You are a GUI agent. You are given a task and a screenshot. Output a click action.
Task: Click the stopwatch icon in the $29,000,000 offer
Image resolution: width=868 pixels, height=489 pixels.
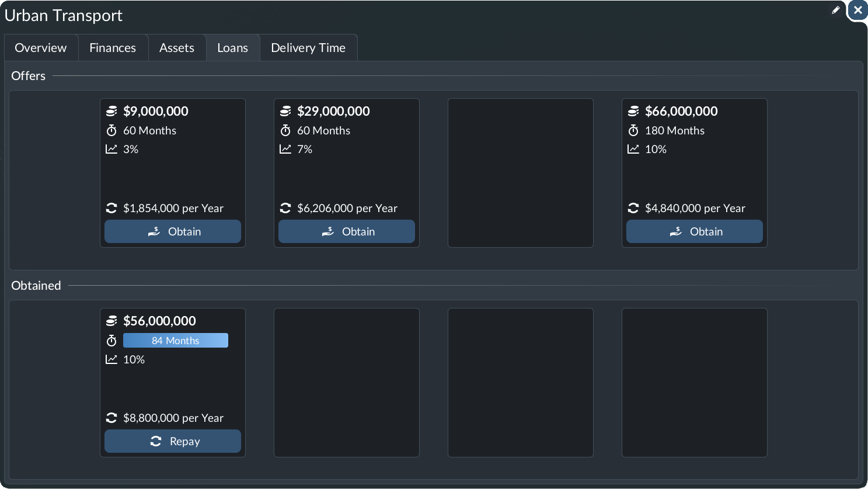click(x=285, y=130)
